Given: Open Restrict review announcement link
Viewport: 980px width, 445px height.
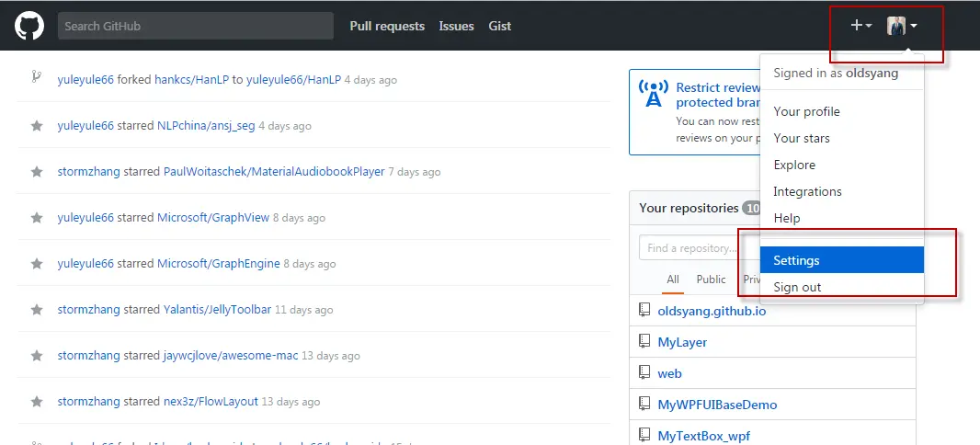Looking at the screenshot, I should pyautogui.click(x=718, y=95).
